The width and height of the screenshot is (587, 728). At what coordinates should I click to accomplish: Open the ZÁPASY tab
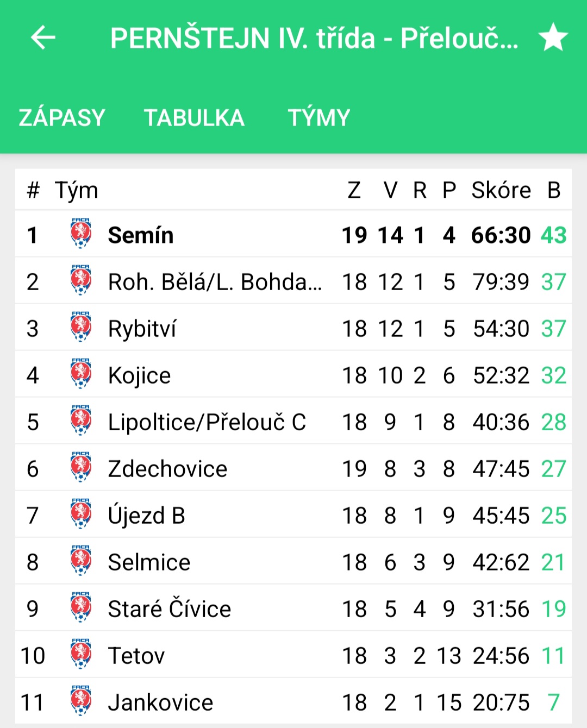tap(62, 118)
